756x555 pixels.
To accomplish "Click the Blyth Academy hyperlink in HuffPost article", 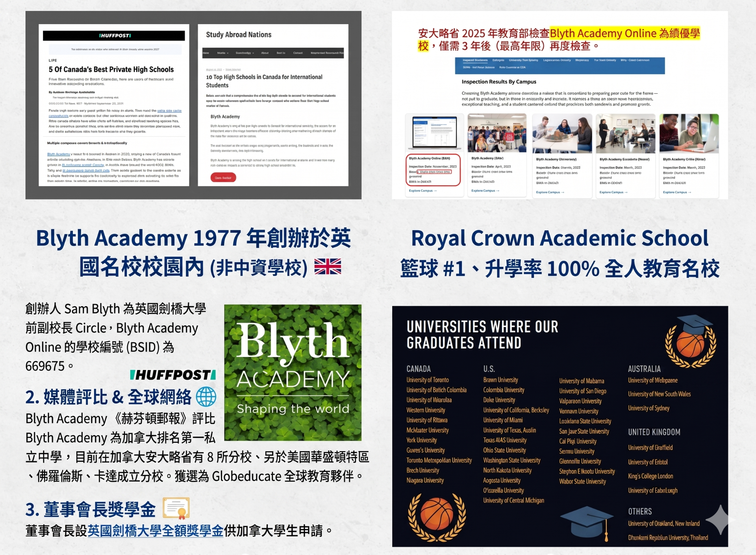I will tap(58, 154).
